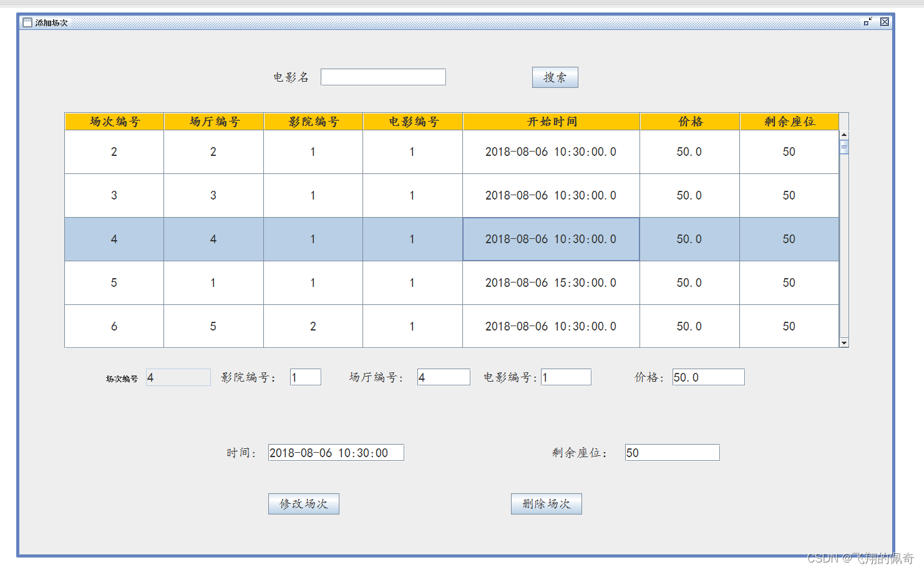Viewport: 924px width, 570px height.
Task: Click 场厅编号 cell showing 5 in row 6
Action: point(213,326)
